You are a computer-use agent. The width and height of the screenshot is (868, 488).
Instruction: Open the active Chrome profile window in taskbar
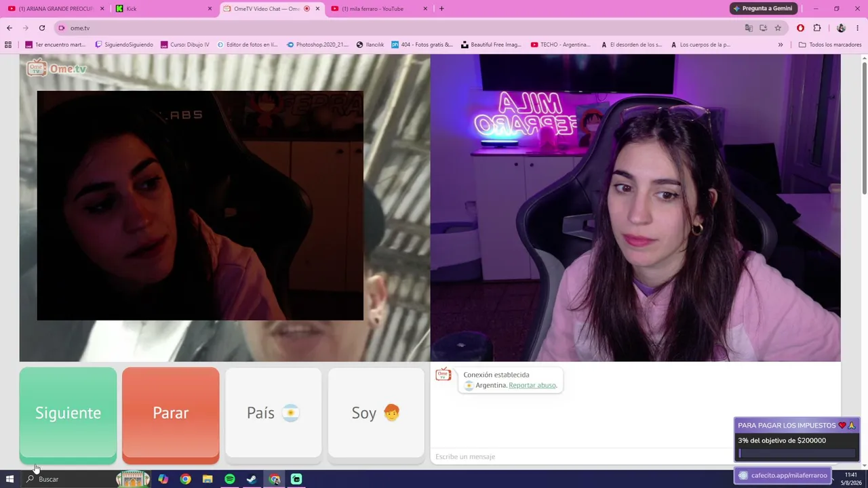(x=274, y=479)
